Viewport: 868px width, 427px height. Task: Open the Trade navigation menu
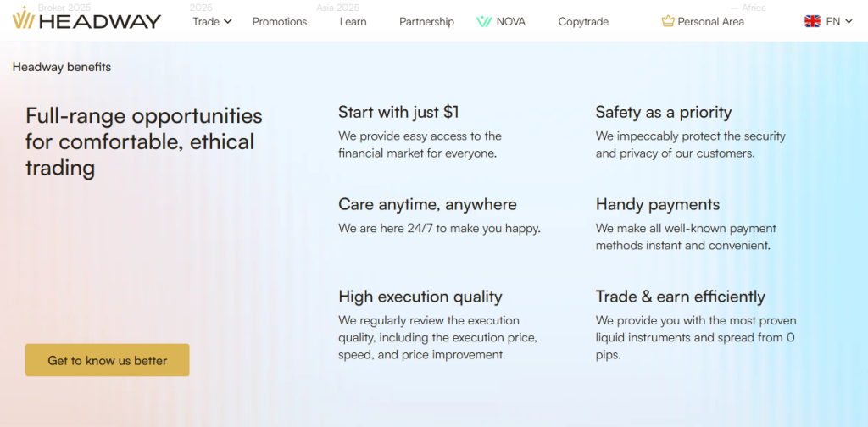pyautogui.click(x=206, y=21)
